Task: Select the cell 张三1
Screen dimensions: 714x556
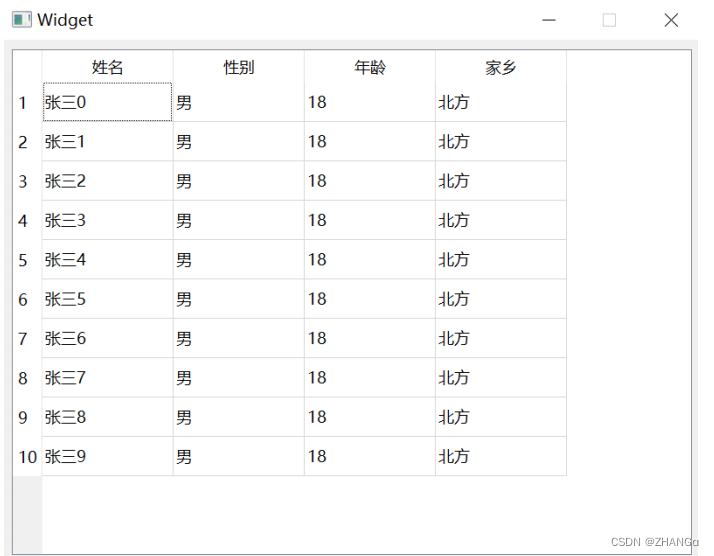Action: 107,142
